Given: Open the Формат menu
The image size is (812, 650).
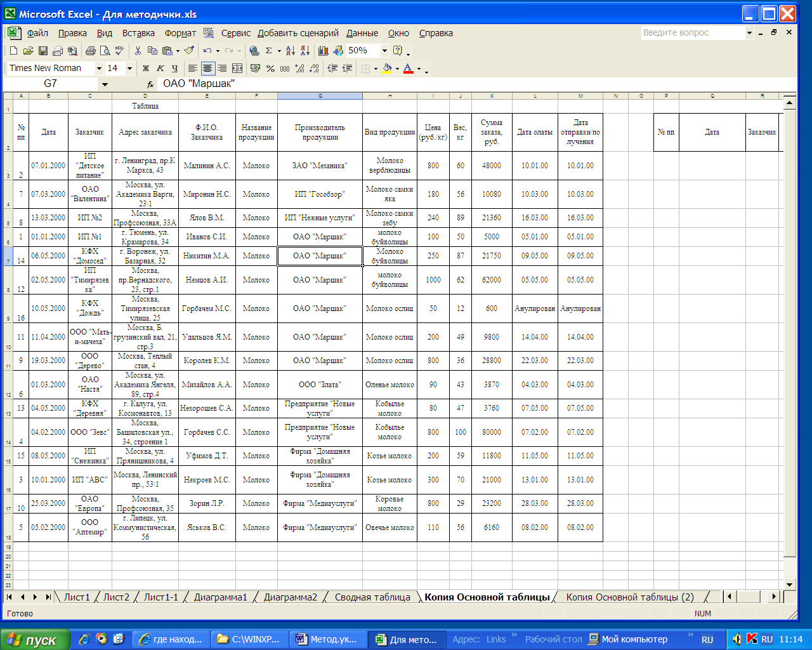Looking at the screenshot, I should coord(180,33).
